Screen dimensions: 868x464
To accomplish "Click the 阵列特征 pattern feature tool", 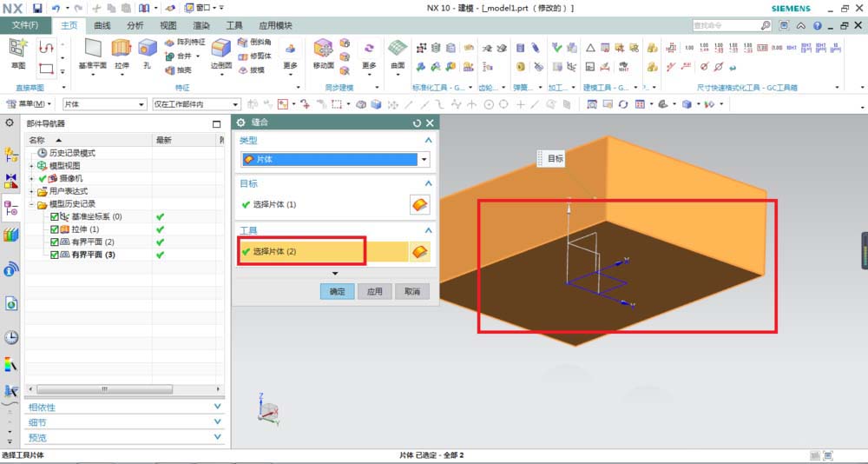I will [x=185, y=43].
